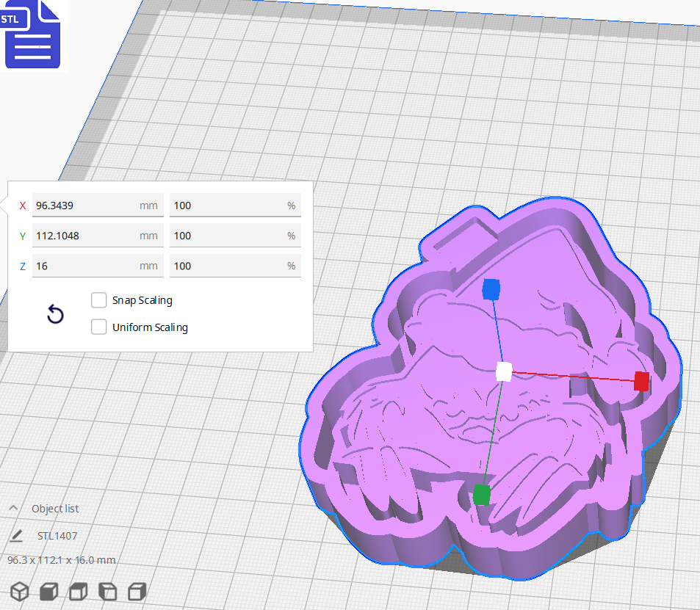This screenshot has height=610, width=700.
Task: Switch to top view using camera icon
Action: click(78, 591)
